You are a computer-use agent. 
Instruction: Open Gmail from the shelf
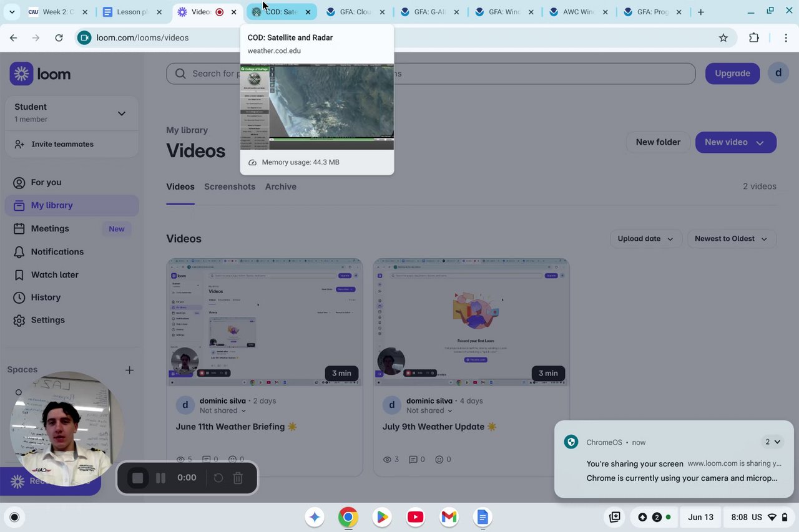pyautogui.click(x=449, y=517)
